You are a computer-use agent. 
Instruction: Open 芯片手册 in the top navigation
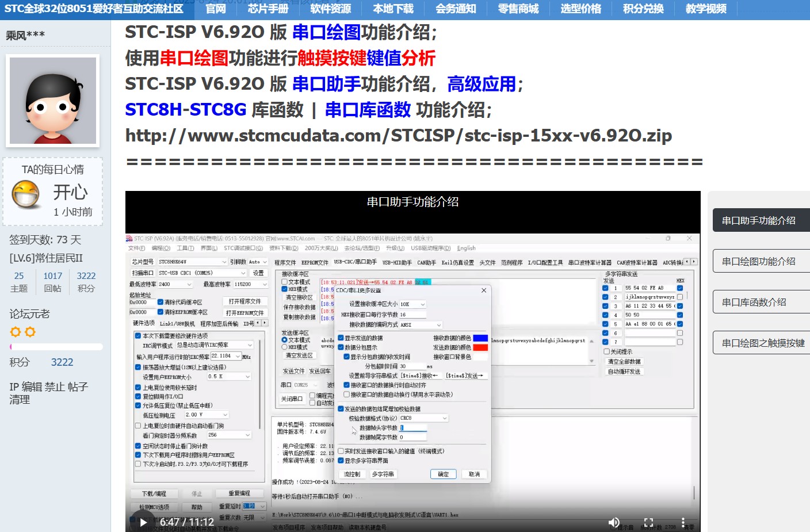tap(268, 9)
